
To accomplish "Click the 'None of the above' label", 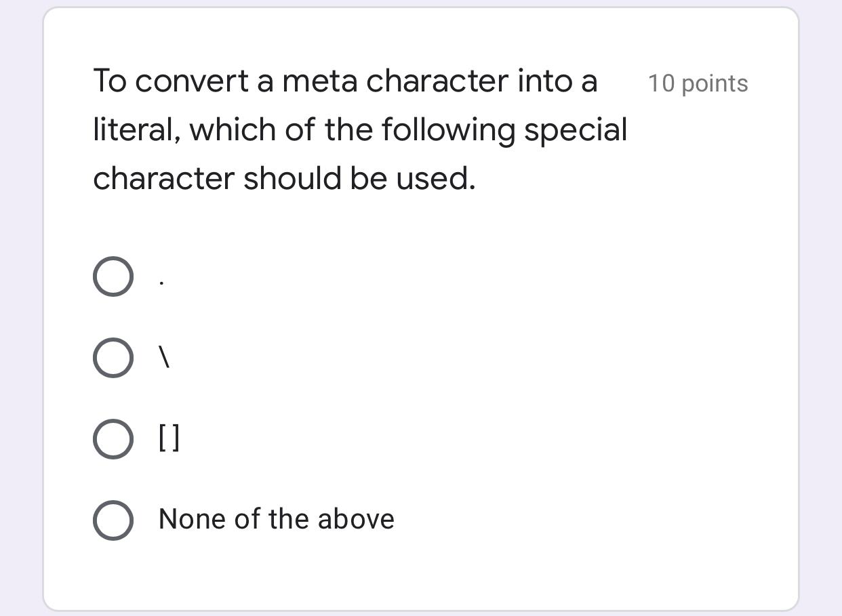I will coord(275,519).
